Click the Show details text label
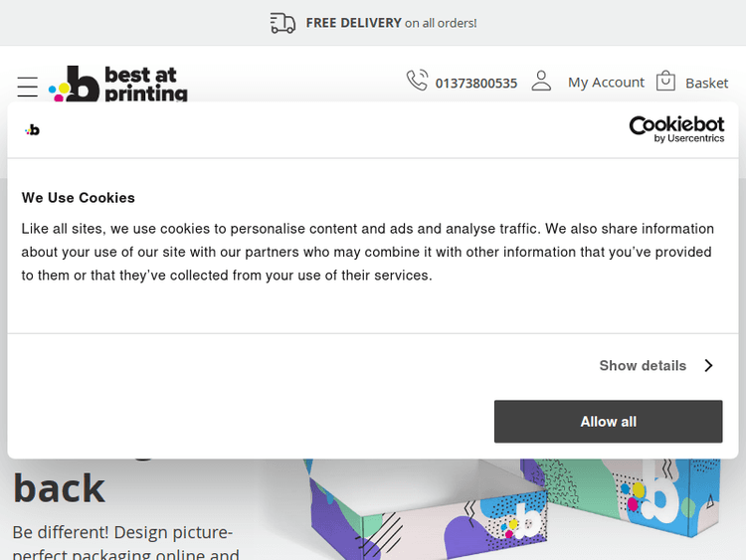Image resolution: width=746 pixels, height=560 pixels. (x=643, y=366)
